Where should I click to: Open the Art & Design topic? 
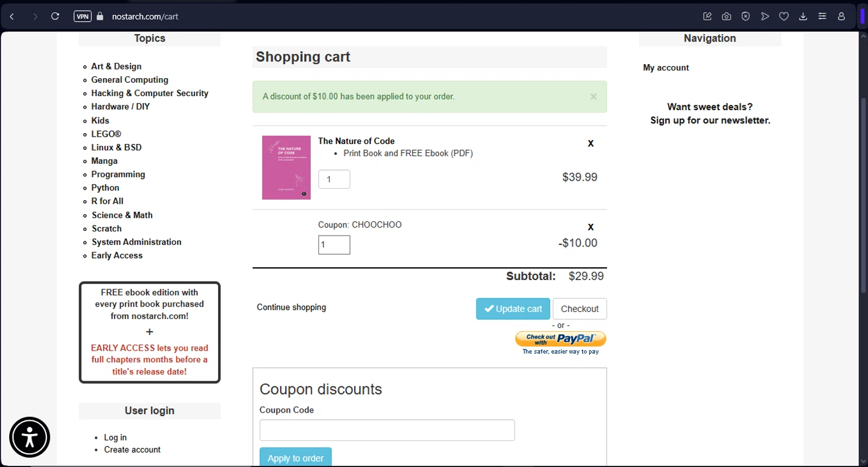point(116,67)
